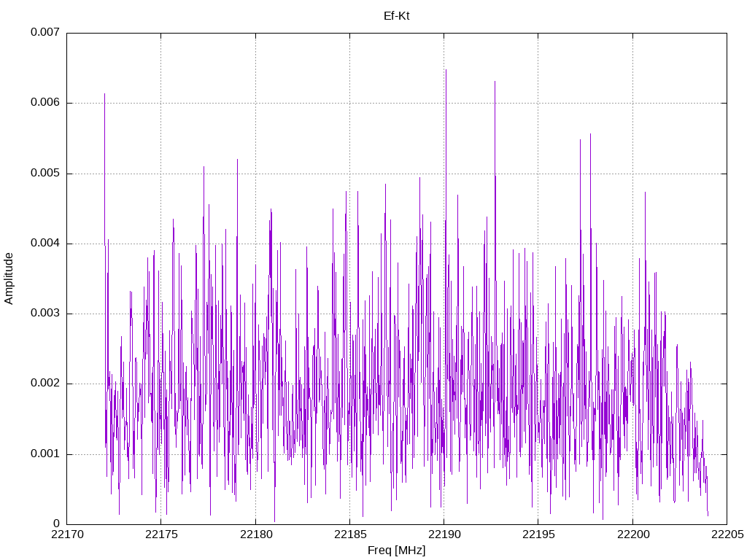Click the y-axis tick label 0.005

(45, 173)
